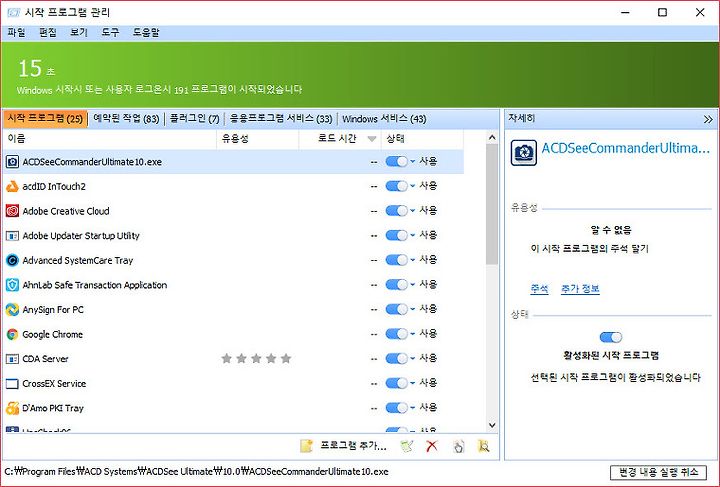Click the app icon in the title bar

coord(14,12)
